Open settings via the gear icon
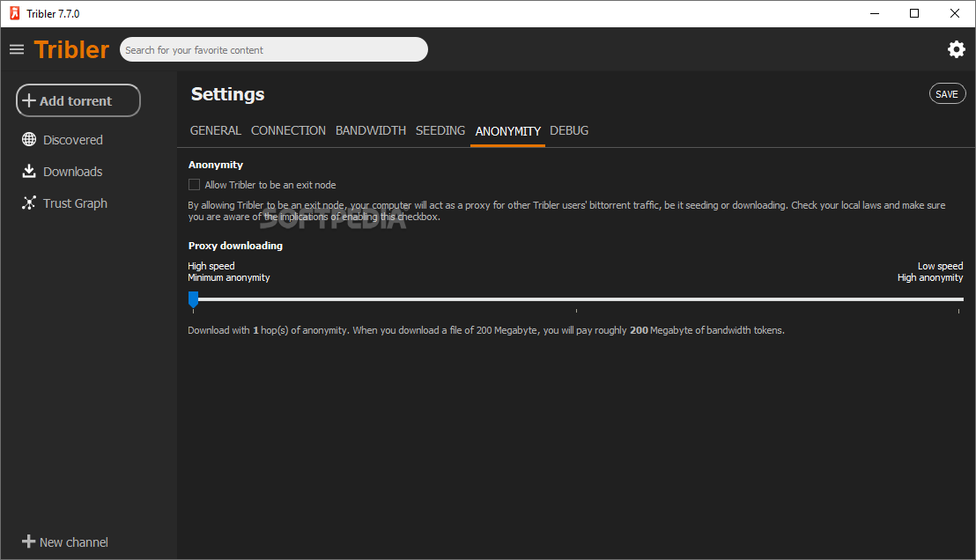Screen dimensions: 976x560 point(956,49)
